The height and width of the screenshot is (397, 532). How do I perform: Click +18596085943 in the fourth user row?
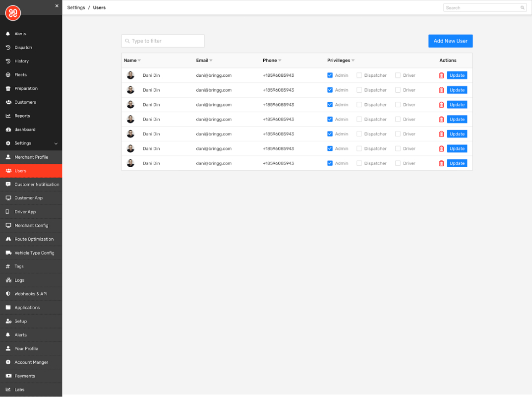click(278, 119)
